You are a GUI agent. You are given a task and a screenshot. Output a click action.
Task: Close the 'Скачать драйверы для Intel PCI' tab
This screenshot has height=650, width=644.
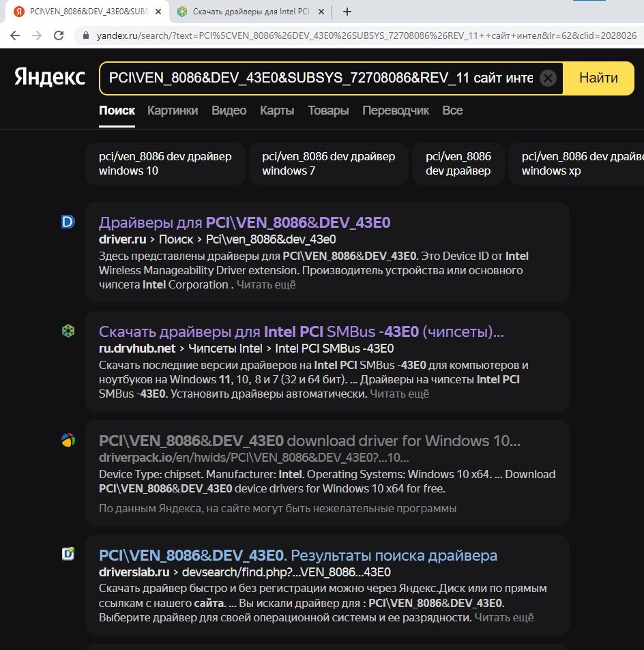point(321,12)
